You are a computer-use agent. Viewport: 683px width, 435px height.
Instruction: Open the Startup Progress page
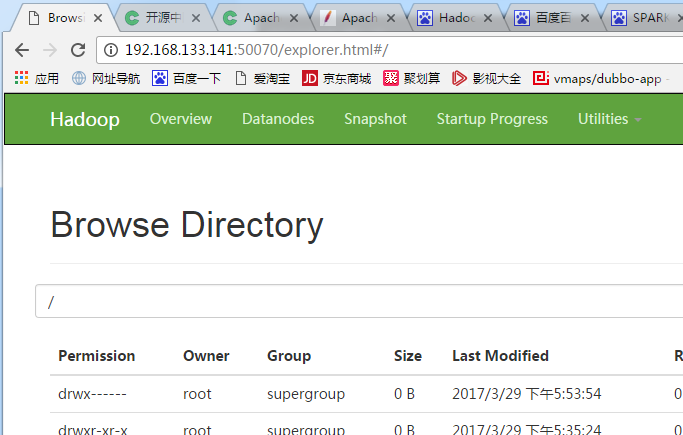click(x=492, y=119)
